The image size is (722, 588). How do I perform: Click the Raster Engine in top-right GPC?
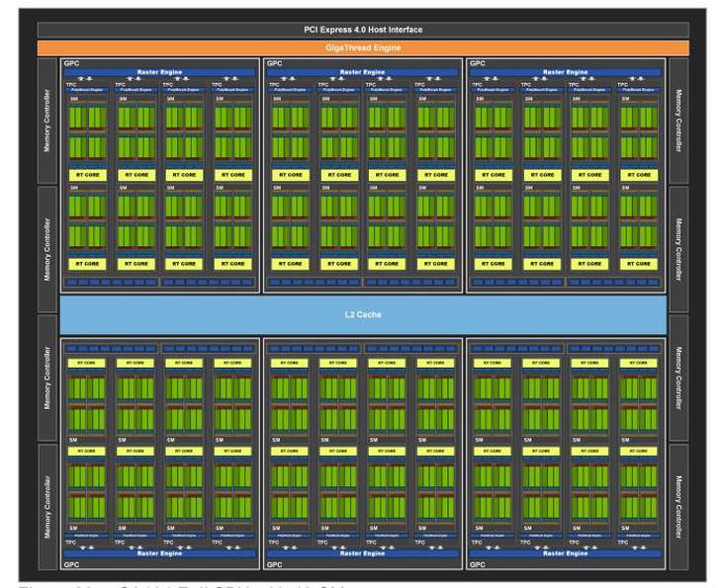pos(565,72)
